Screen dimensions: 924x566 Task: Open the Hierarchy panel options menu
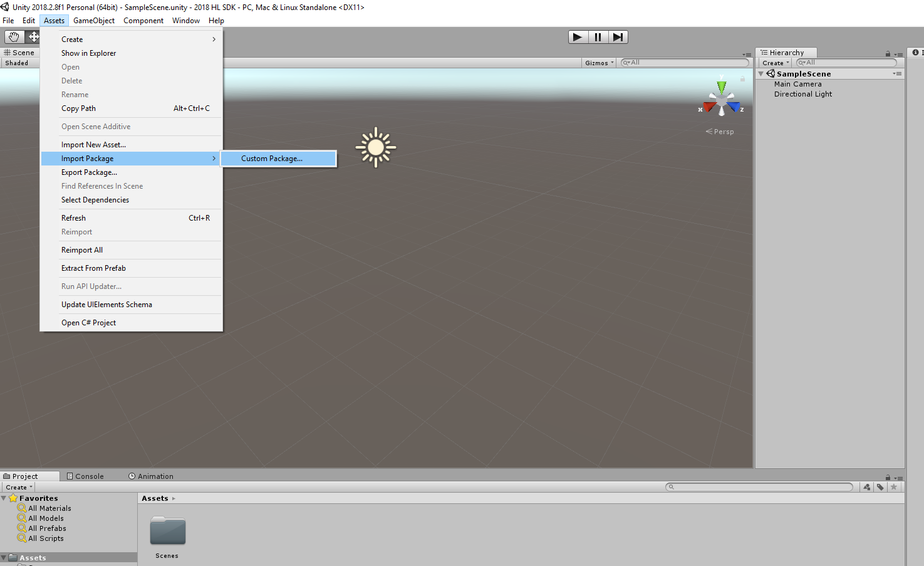coord(899,54)
